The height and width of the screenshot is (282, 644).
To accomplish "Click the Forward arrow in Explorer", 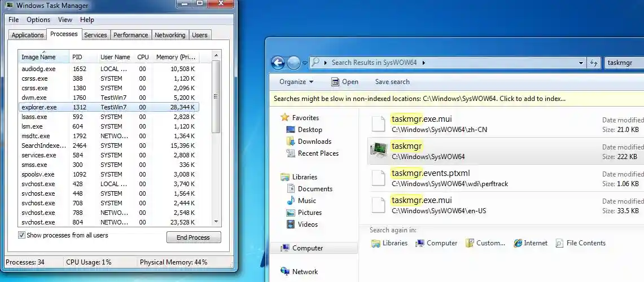I will [293, 63].
